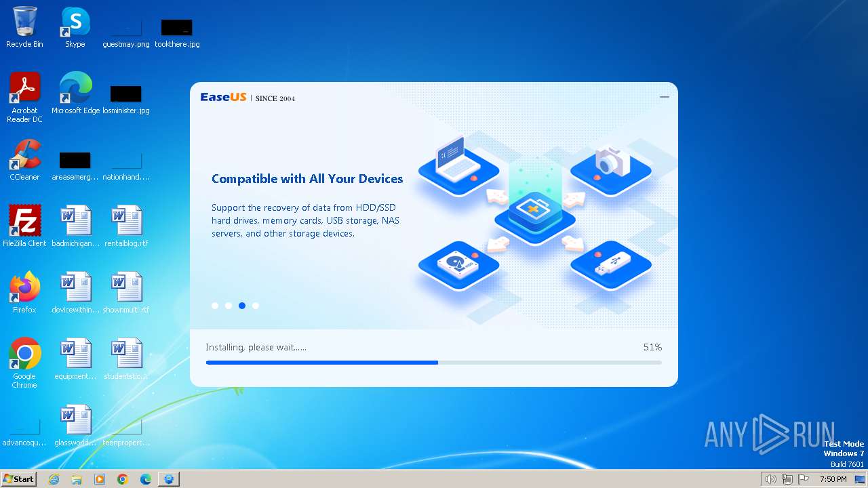Click the network tray icon
The image size is (868, 488).
787,479
